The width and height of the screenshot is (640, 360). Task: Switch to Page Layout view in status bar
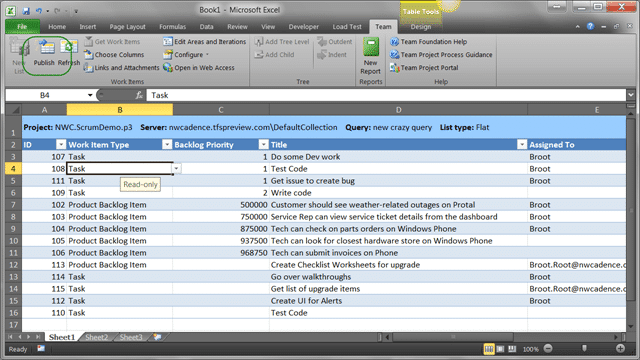[x=500, y=349]
